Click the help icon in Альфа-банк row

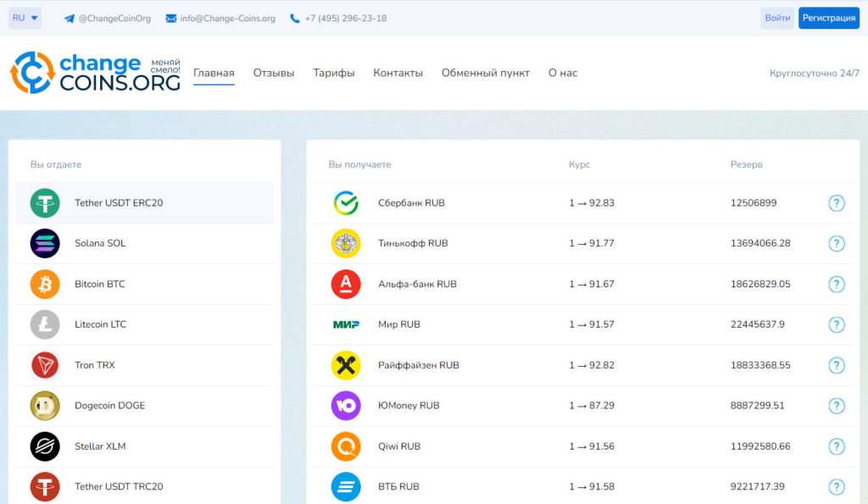837,285
